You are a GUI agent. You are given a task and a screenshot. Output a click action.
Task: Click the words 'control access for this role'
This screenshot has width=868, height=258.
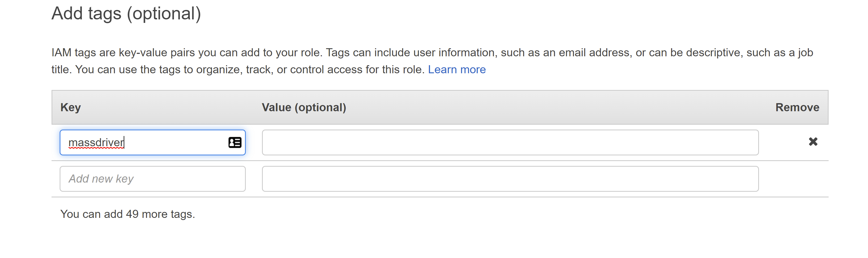(x=356, y=69)
